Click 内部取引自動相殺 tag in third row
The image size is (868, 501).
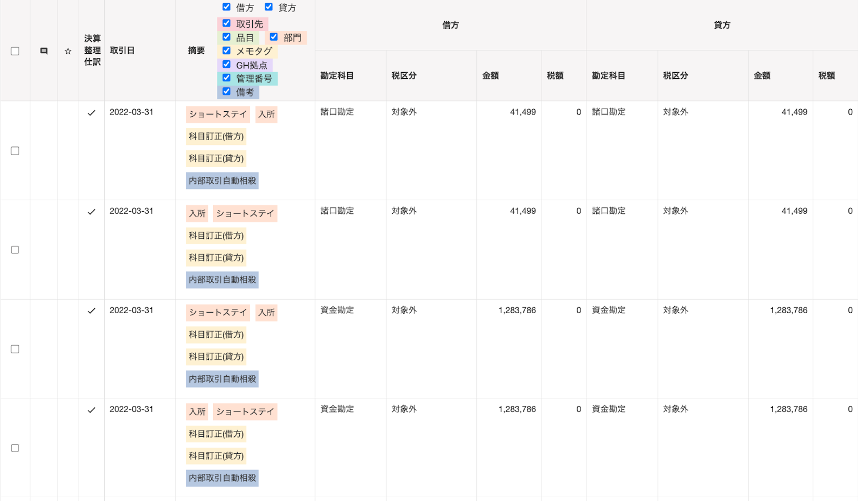coord(222,379)
